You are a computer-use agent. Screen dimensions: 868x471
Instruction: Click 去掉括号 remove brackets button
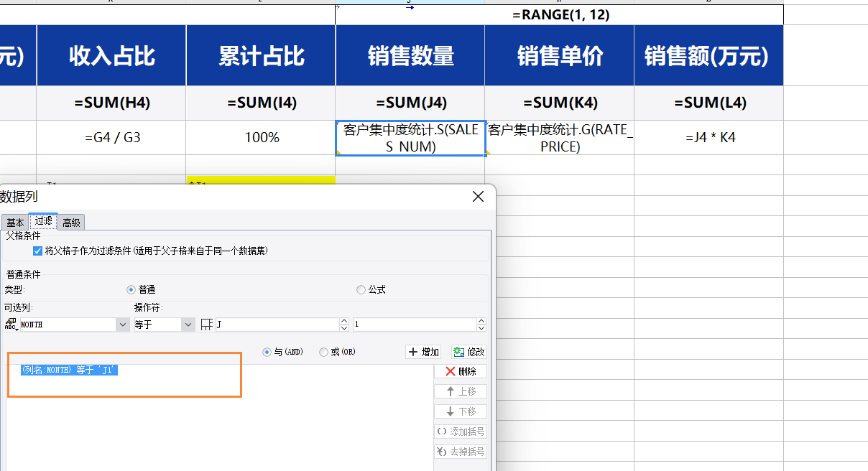(x=461, y=452)
